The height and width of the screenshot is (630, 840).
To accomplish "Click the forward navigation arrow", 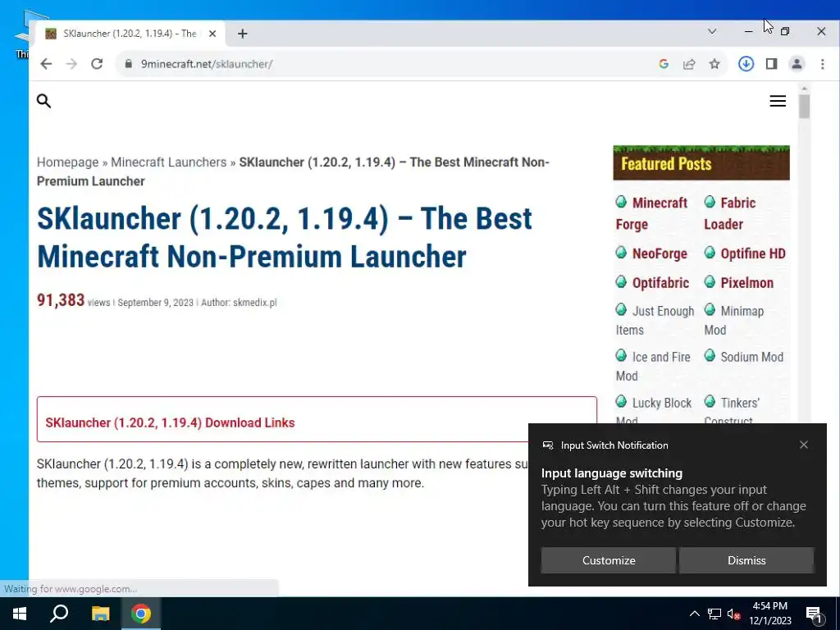I will [x=71, y=64].
